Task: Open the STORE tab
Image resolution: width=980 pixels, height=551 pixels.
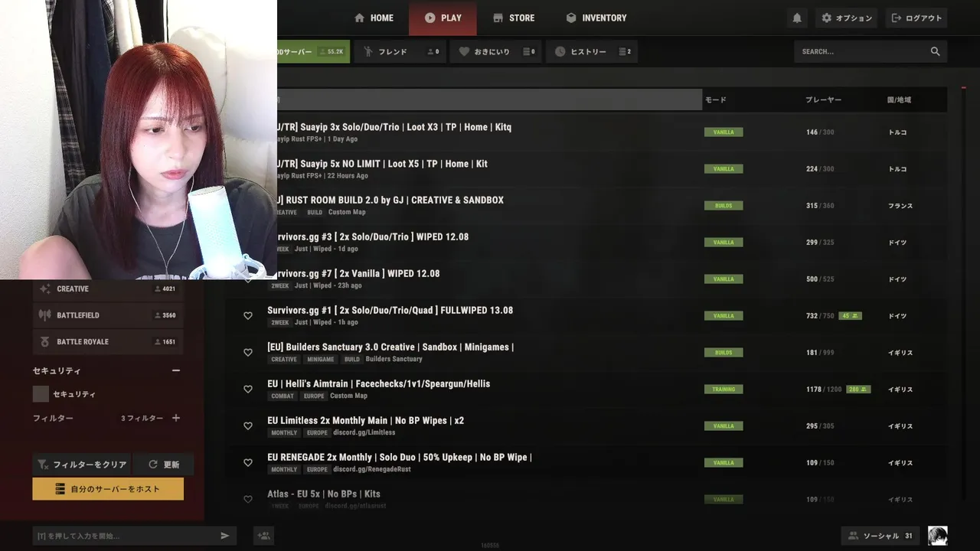Action: pos(514,18)
